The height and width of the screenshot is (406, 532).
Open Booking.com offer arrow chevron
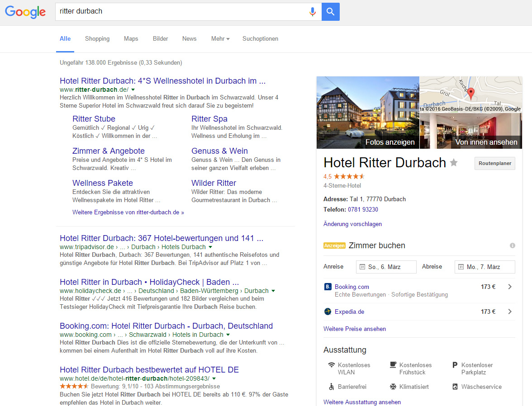click(x=509, y=287)
